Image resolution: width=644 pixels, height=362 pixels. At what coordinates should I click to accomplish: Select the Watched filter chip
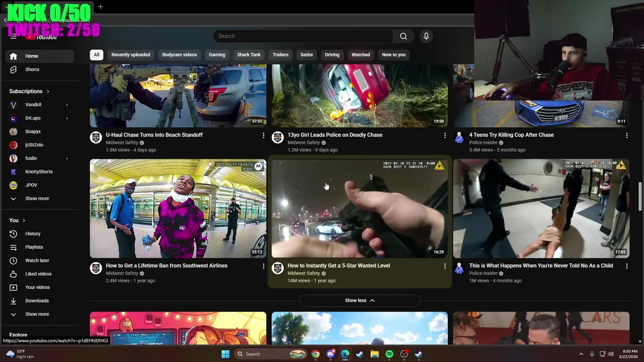(x=361, y=55)
